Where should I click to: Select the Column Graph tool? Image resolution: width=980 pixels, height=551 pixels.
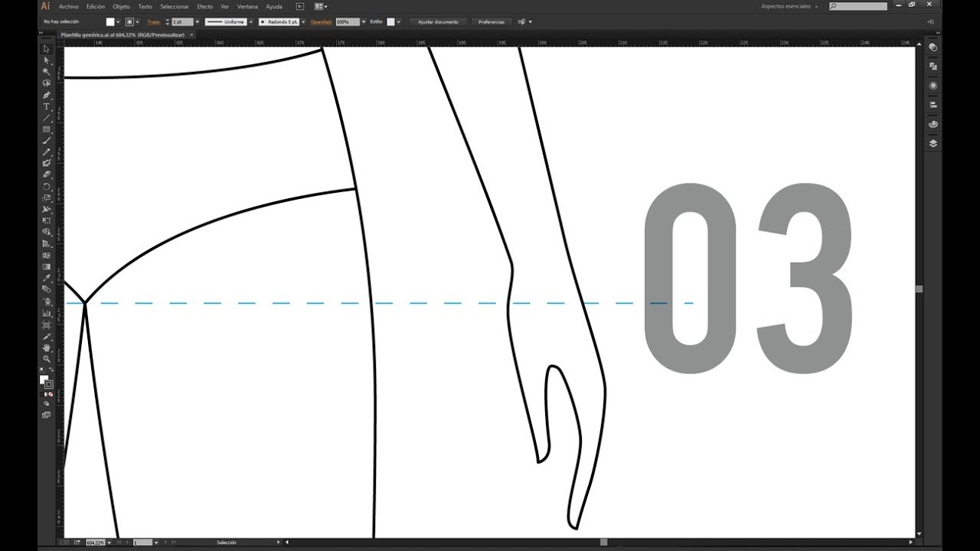click(47, 313)
